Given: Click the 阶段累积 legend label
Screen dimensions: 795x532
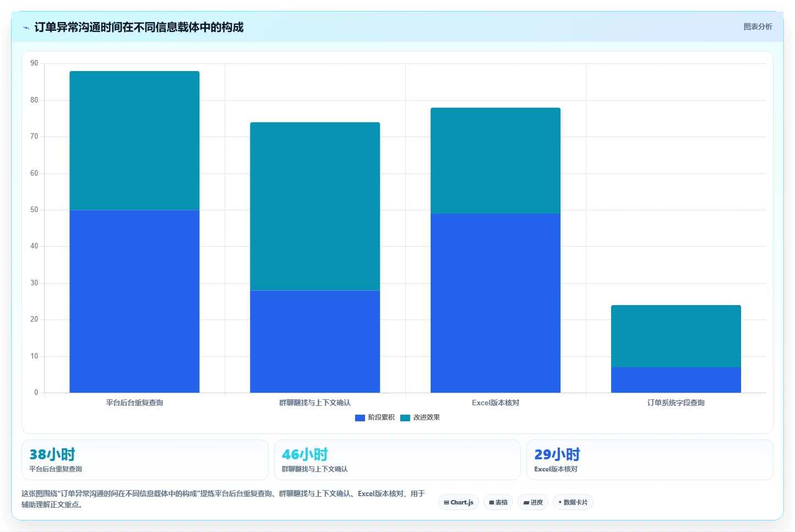Looking at the screenshot, I should point(381,417).
